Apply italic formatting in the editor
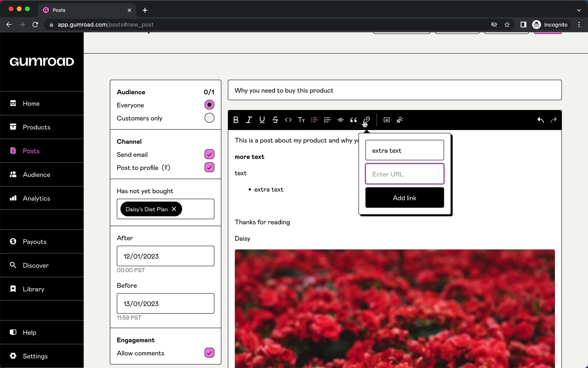The image size is (588, 368). (249, 120)
